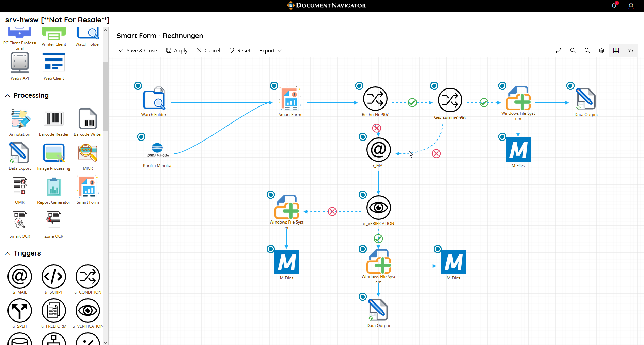Open the notifications bell icon

coord(614,6)
